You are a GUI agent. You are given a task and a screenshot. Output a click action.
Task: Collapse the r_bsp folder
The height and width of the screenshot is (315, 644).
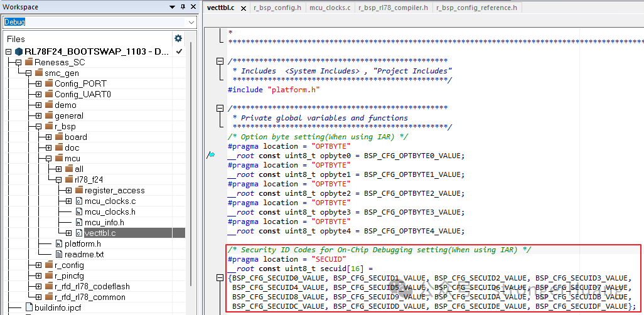[x=39, y=126]
